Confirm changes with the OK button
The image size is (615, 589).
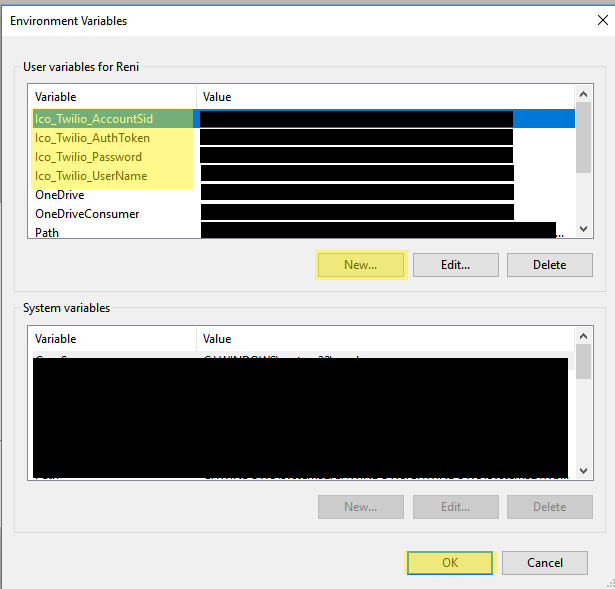tap(449, 563)
